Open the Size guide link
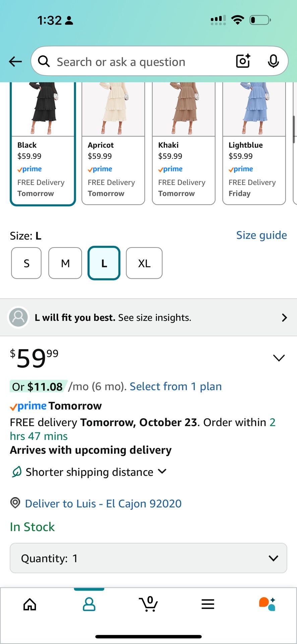This screenshot has height=644, width=297. pyautogui.click(x=261, y=235)
